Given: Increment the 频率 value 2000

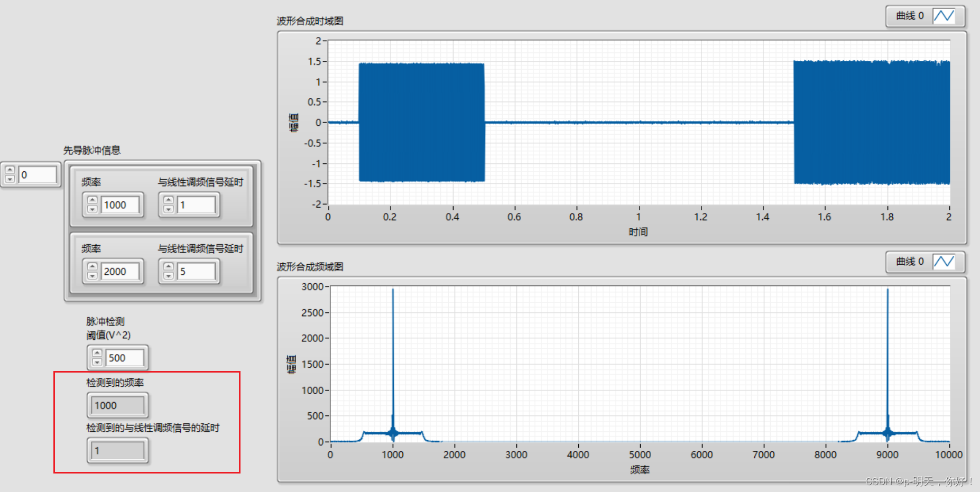Looking at the screenshot, I should [x=93, y=267].
